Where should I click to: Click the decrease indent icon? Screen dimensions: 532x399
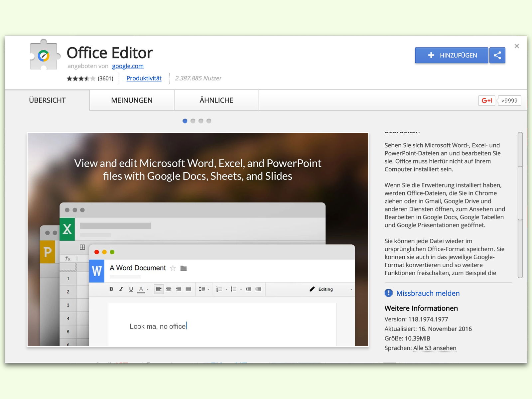(248, 289)
